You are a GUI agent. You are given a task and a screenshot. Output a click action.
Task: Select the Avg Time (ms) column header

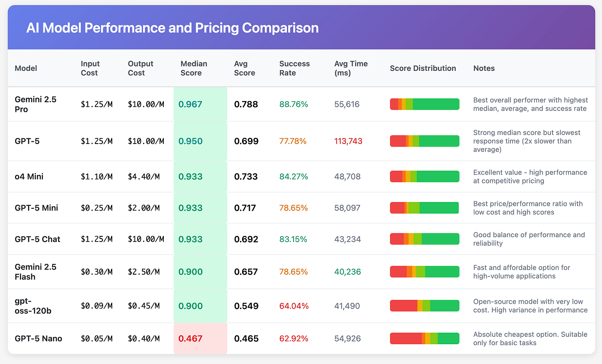pyautogui.click(x=351, y=68)
